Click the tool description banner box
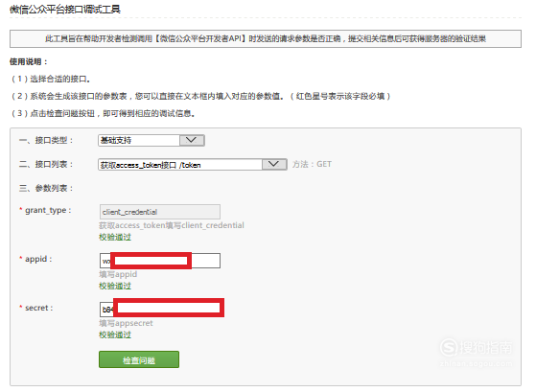536x392 pixels. click(x=266, y=38)
